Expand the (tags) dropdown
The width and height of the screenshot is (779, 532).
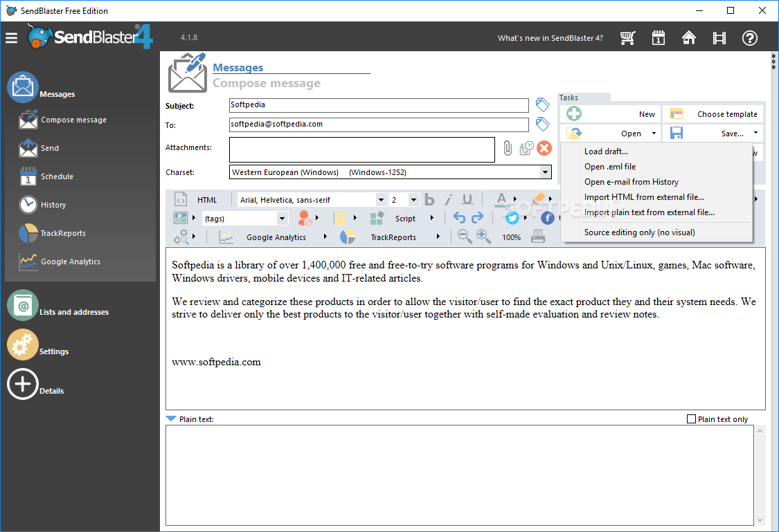(282, 217)
